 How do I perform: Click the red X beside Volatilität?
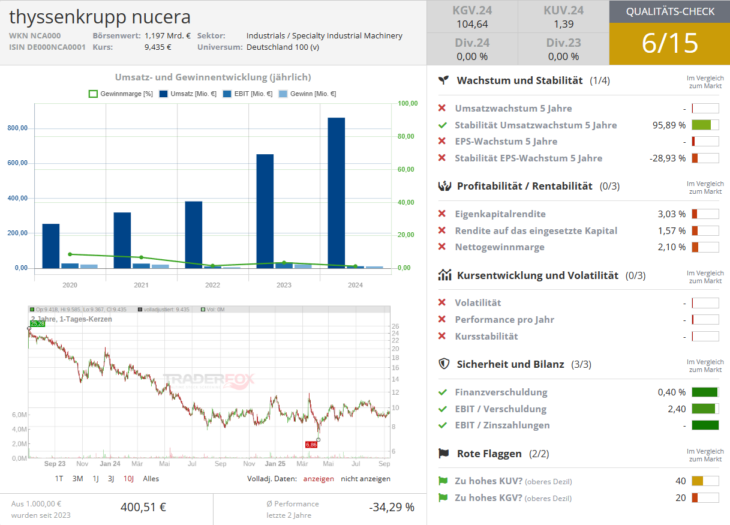coord(442,303)
